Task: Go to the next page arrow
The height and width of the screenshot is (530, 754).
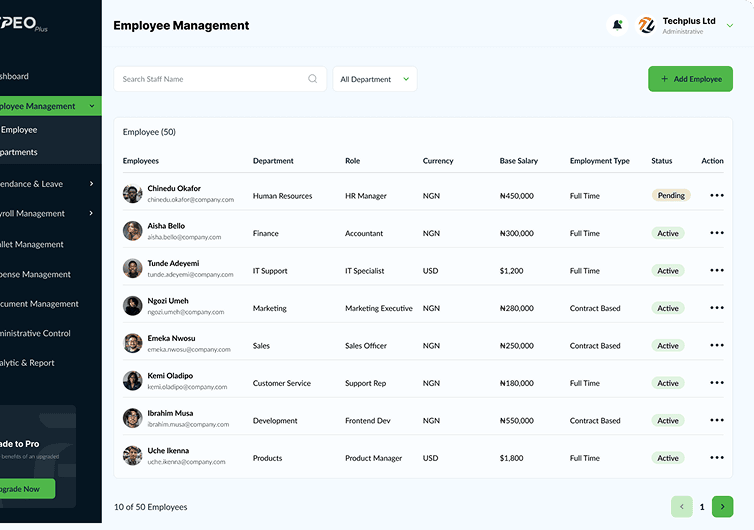Action: pyautogui.click(x=722, y=506)
